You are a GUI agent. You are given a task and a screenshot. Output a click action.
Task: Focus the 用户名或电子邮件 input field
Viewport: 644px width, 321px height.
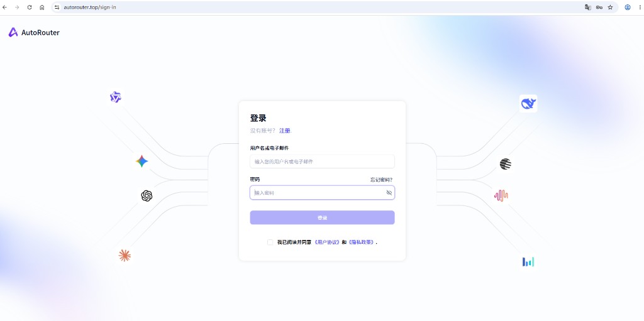point(322,161)
